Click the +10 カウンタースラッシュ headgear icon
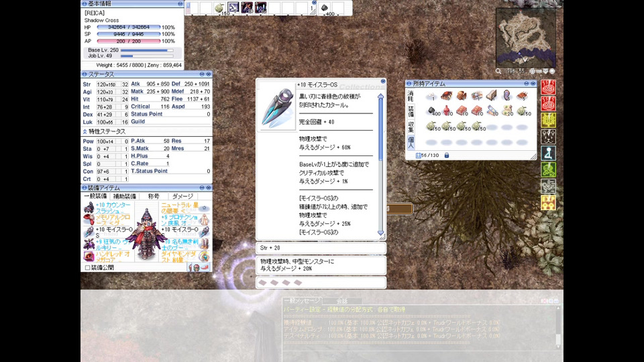Screen dimensions: 644x362 click(89, 208)
